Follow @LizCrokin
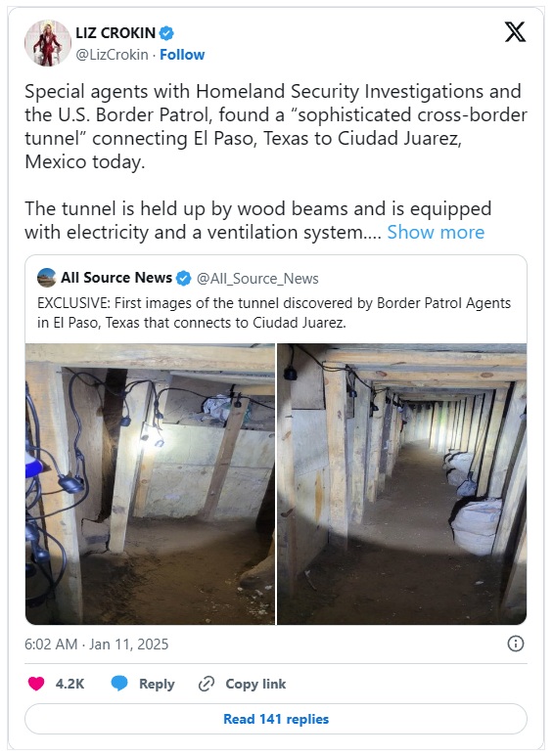553x756 pixels. click(182, 55)
